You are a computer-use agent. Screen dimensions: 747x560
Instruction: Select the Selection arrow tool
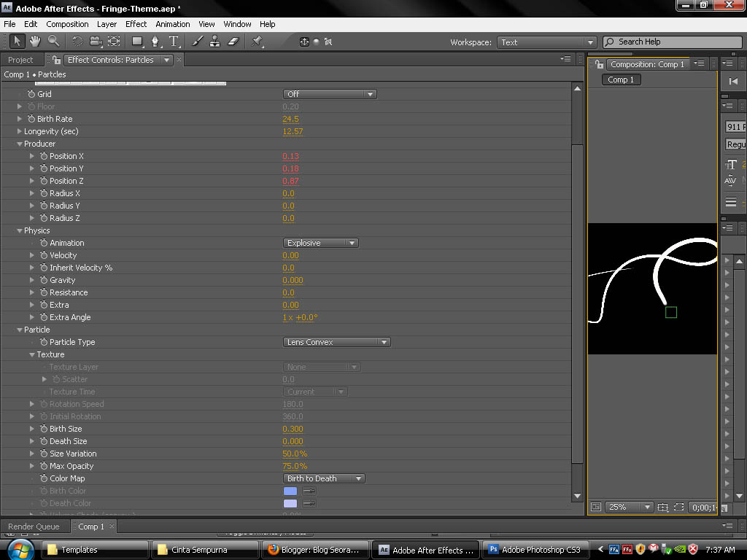(x=18, y=42)
